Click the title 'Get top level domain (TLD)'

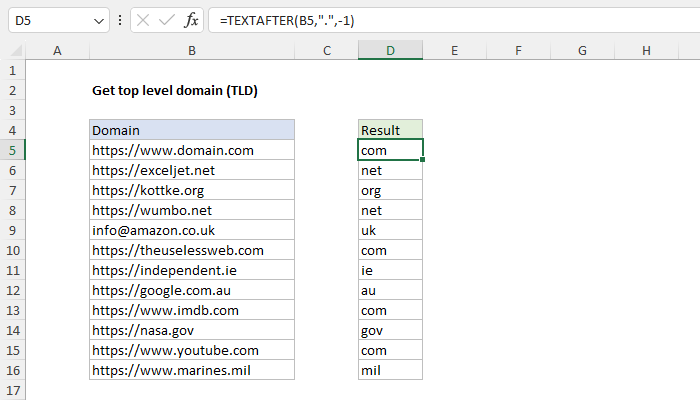[x=175, y=91]
